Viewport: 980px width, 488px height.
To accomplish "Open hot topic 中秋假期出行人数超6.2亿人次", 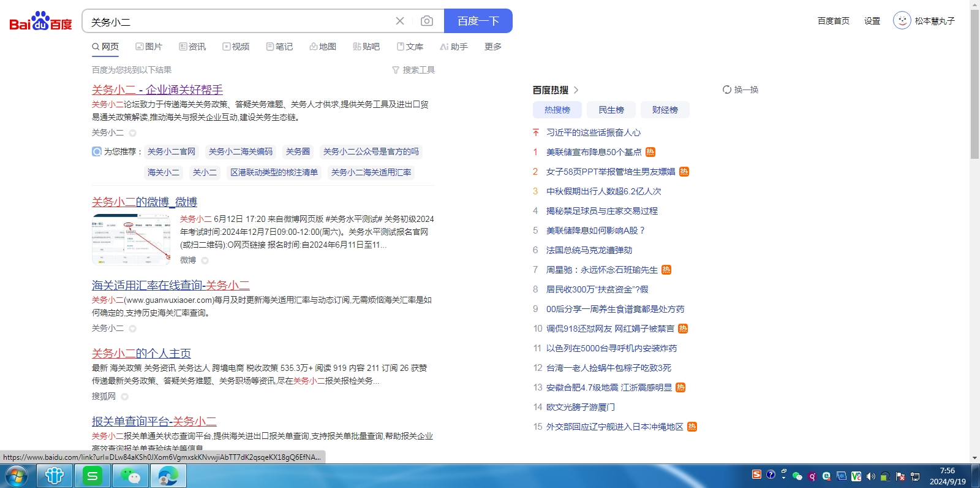I will tap(603, 191).
